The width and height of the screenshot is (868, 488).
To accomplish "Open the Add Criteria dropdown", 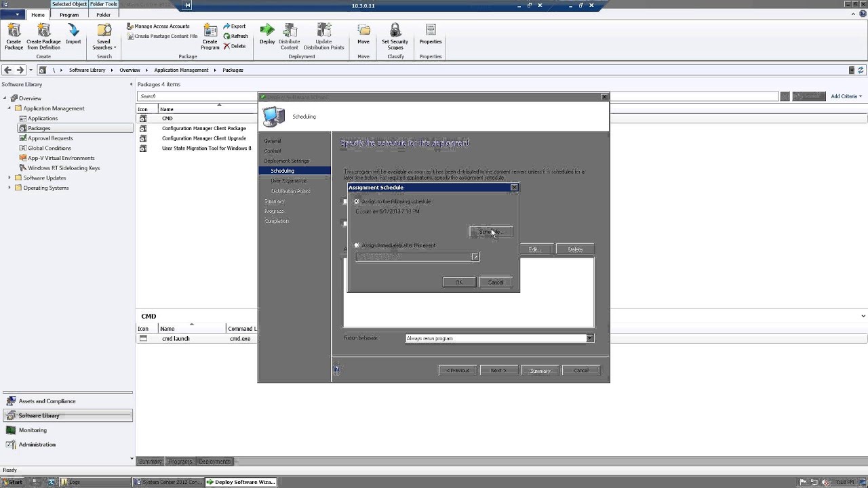I will [846, 96].
